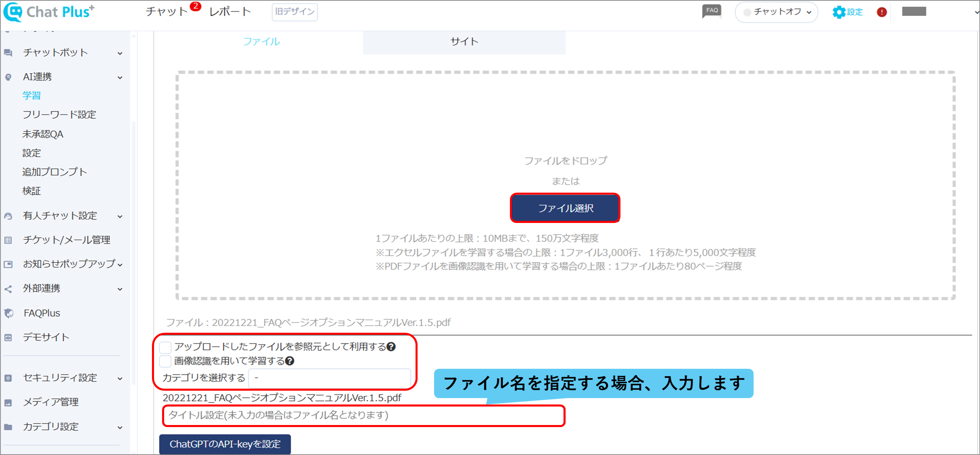Image resolution: width=980 pixels, height=455 pixels.
Task: Open デモサイト in the sidebar
Action: click(x=46, y=337)
